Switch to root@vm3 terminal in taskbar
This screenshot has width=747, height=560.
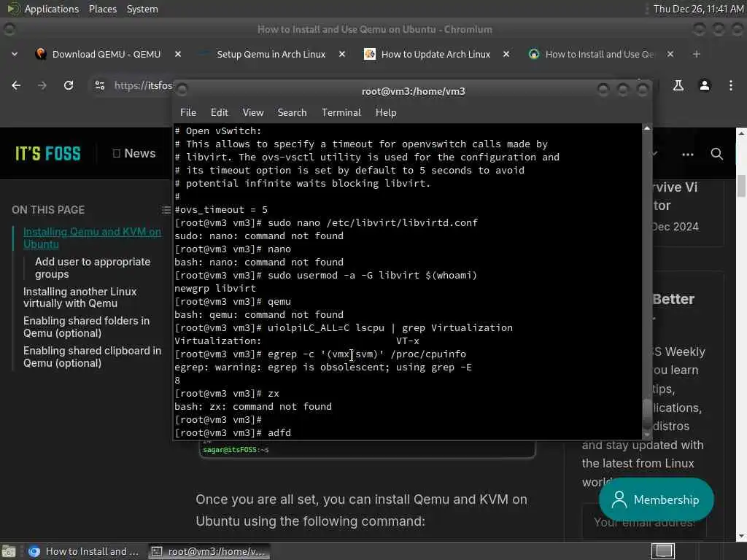(209, 551)
